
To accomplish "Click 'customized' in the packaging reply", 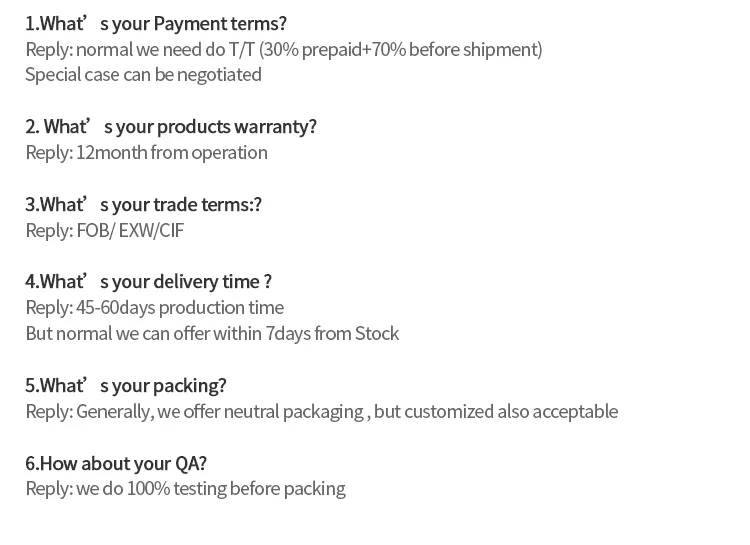I will 449,412.
